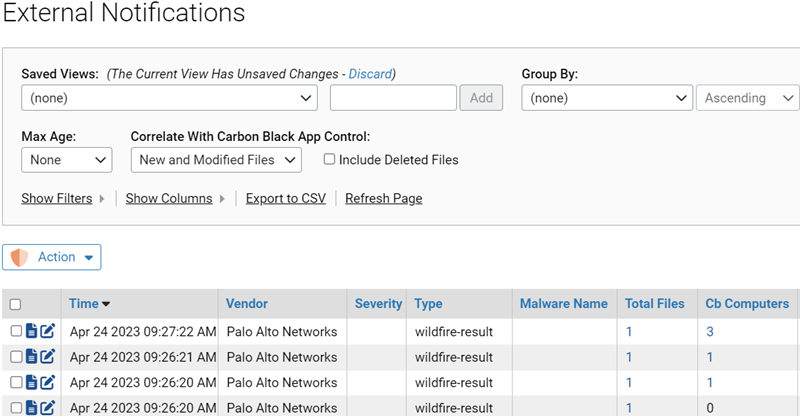Open Total Files link for 09:27:22 AM row
This screenshot has height=417, width=800.
pyautogui.click(x=629, y=332)
